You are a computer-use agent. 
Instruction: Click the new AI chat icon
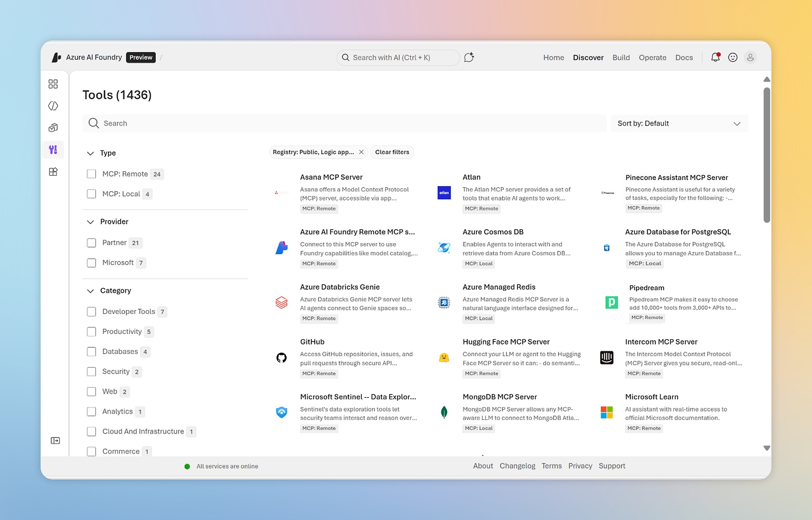click(469, 57)
